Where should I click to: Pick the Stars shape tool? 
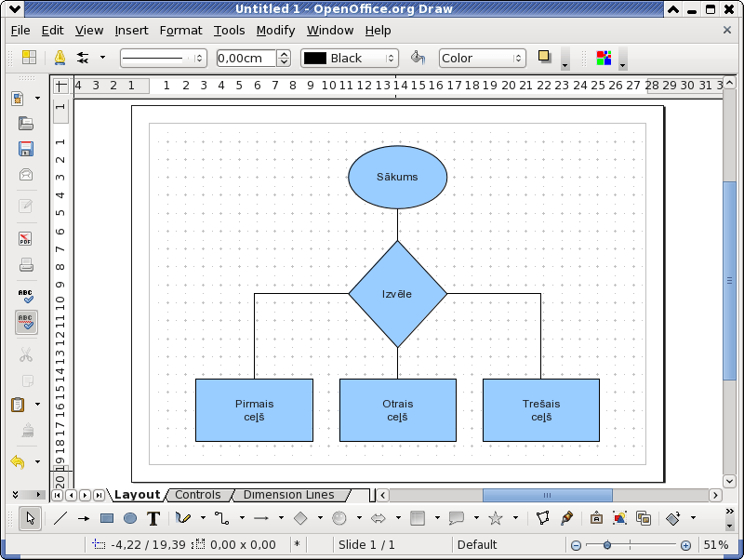(496, 518)
